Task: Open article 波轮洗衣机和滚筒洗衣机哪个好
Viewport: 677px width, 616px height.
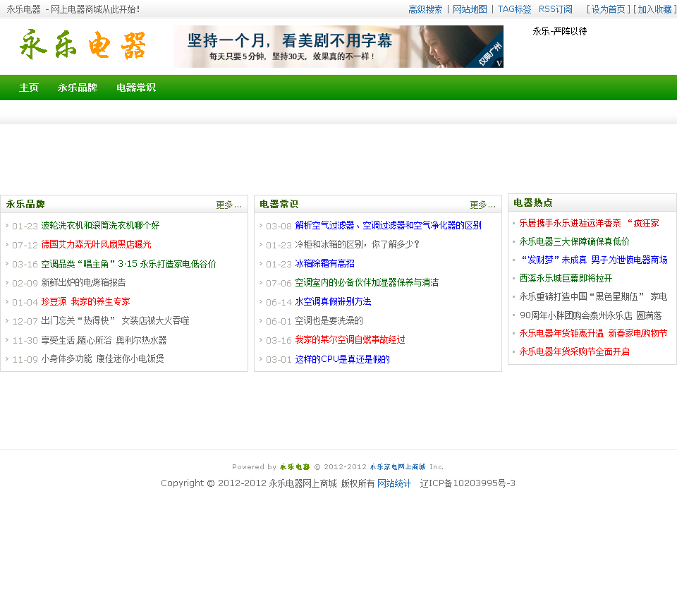Action: 100,225
